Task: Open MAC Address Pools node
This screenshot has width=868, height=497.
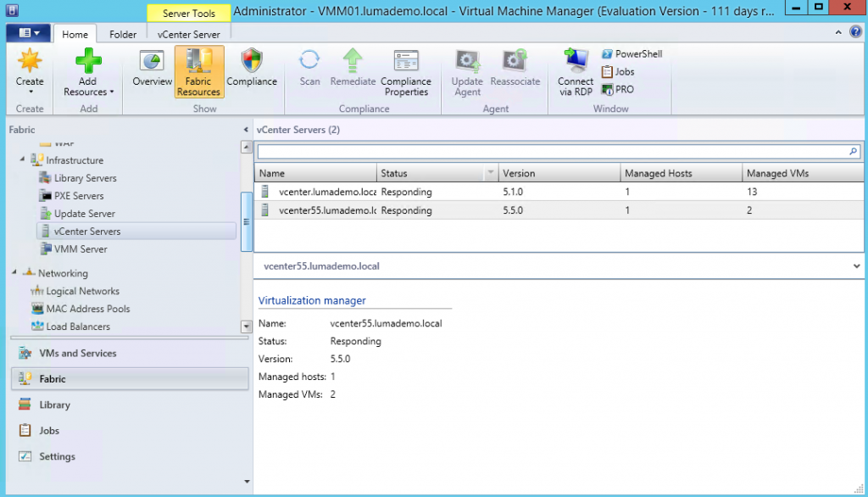Action: tap(81, 309)
